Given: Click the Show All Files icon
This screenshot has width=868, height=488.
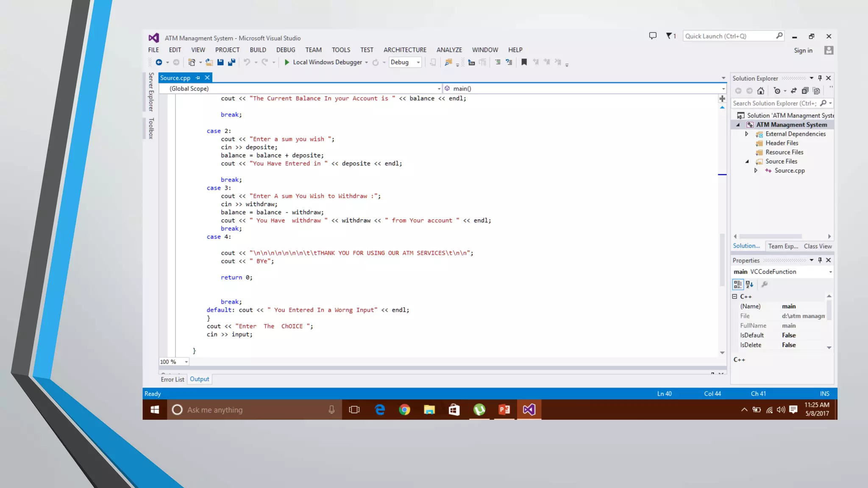Looking at the screenshot, I should click(x=816, y=91).
